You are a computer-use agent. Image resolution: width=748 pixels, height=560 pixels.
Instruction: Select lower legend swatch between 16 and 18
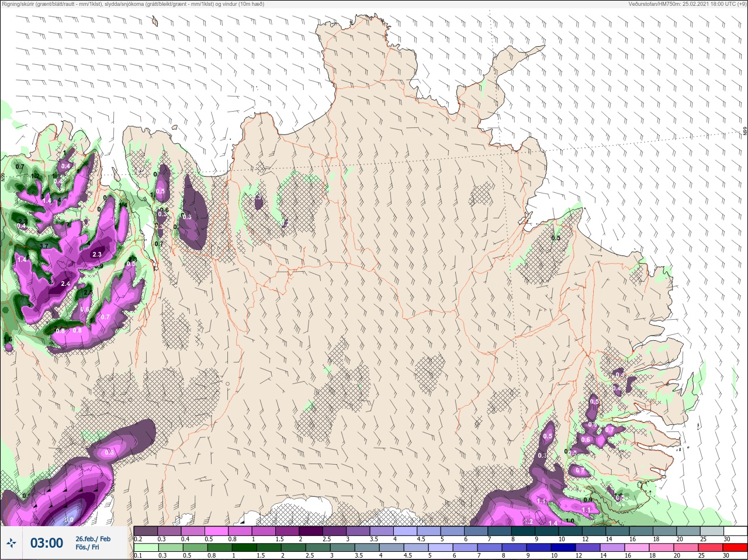coord(637,548)
